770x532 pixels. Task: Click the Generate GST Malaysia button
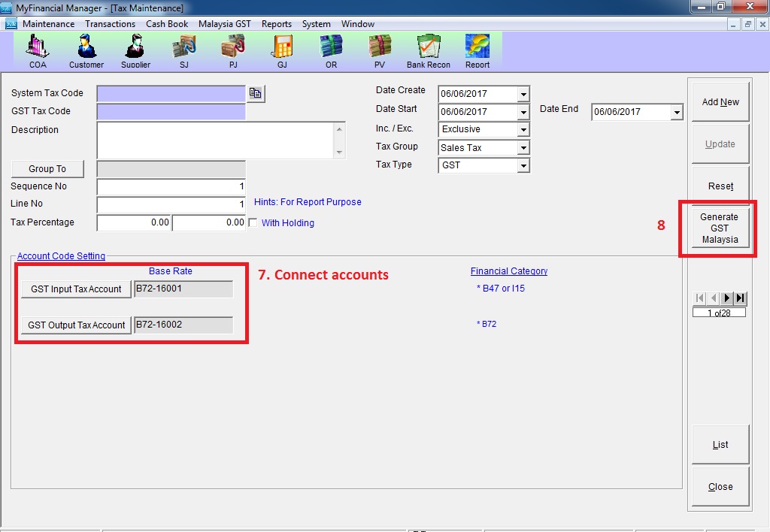pos(720,228)
